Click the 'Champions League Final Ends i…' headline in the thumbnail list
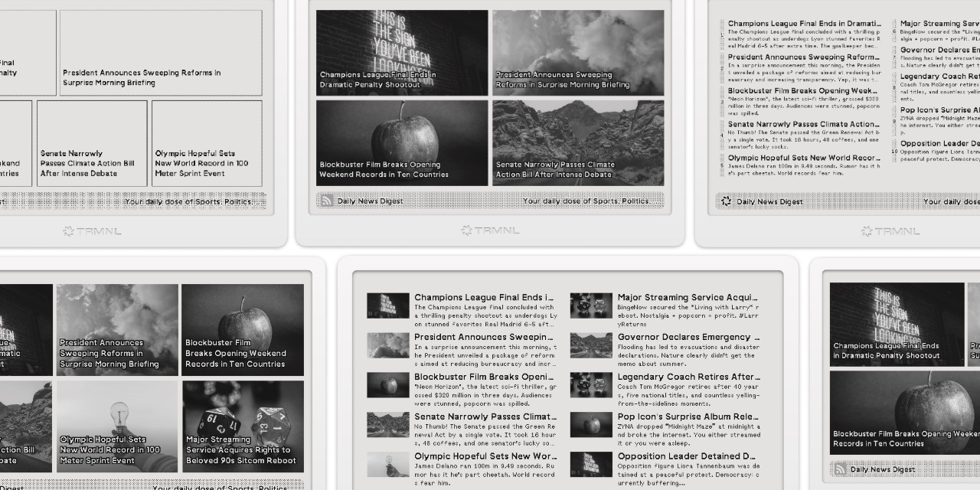Image resolution: width=980 pixels, height=490 pixels. point(484,297)
